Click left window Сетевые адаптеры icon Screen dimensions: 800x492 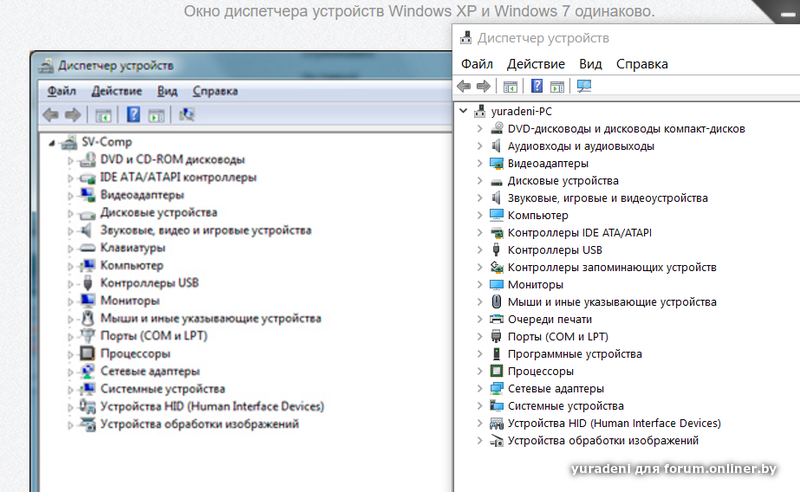click(88, 371)
